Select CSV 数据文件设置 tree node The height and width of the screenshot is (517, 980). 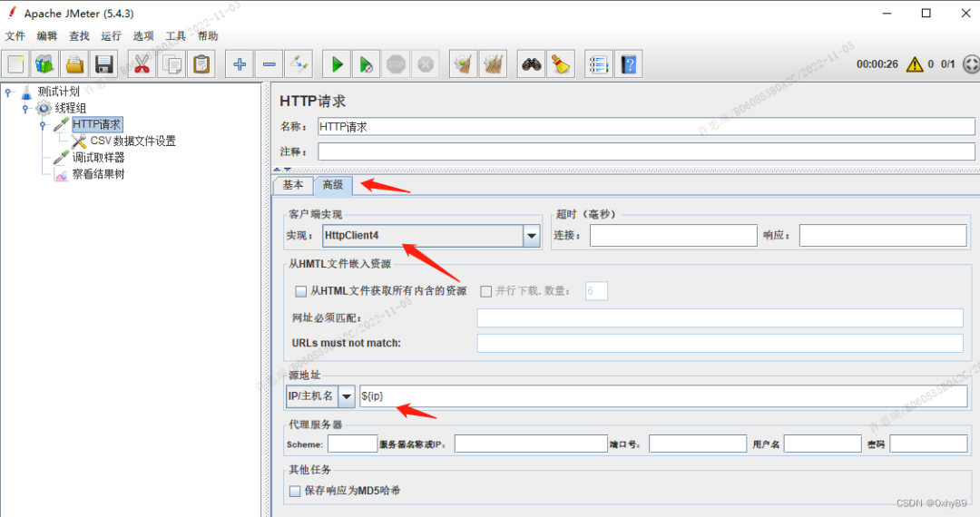(x=133, y=141)
